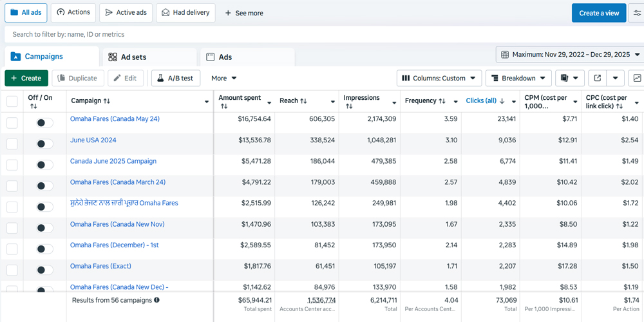
Task: Sort by the Reach column arrows
Action: (x=303, y=101)
